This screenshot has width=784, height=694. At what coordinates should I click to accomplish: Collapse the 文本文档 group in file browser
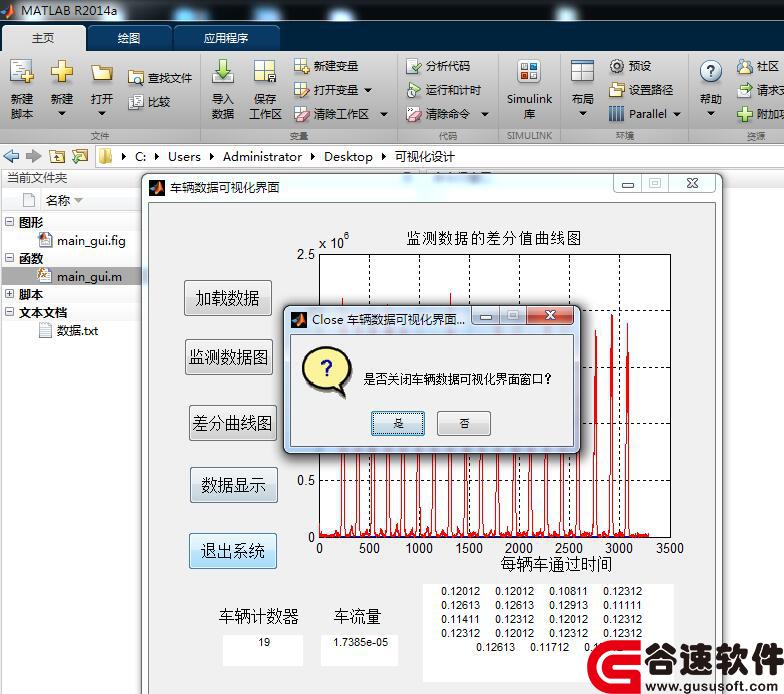10,312
